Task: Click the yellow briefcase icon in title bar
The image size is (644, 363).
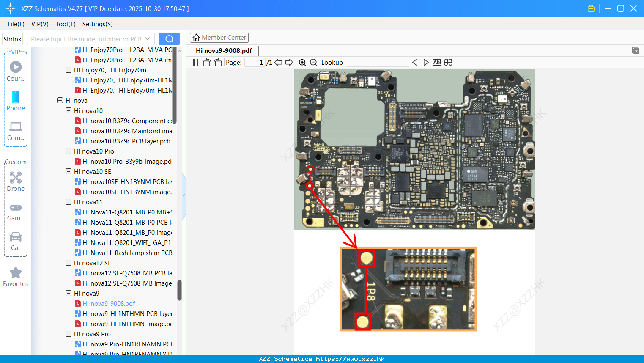Action: click(x=591, y=8)
